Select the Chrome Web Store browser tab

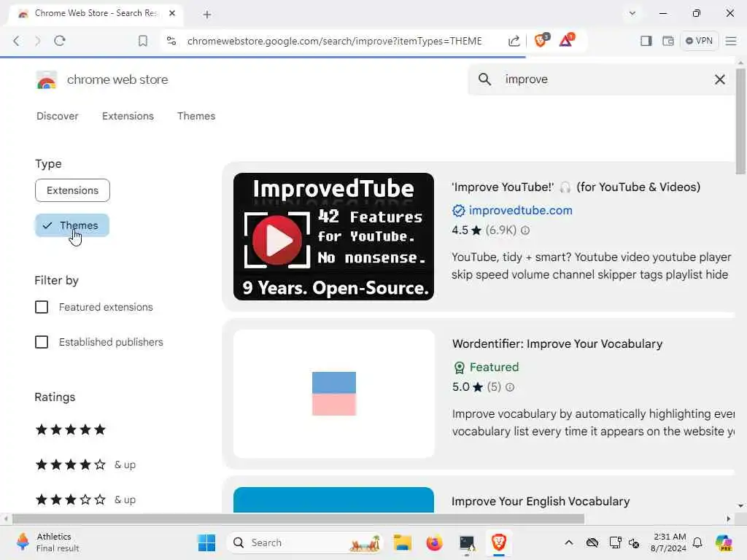click(97, 13)
